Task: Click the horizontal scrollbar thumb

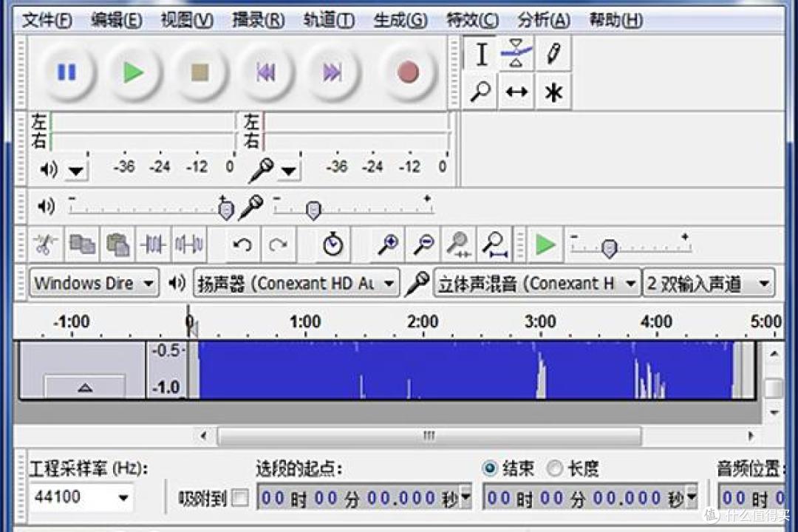Action: (x=429, y=436)
